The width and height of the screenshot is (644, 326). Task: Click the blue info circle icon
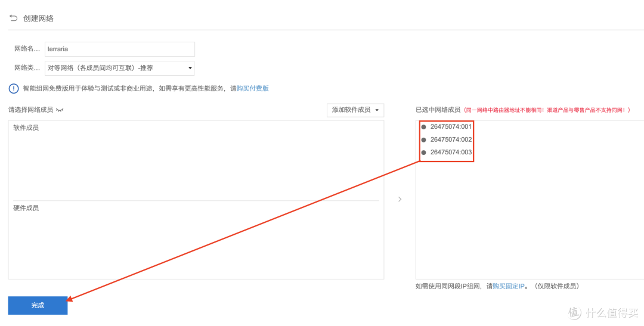[14, 88]
